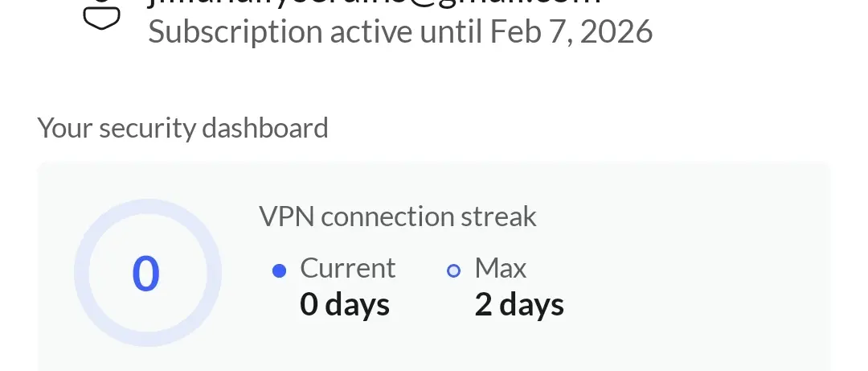
Task: Click the blue filled Current dot
Action: (x=280, y=270)
